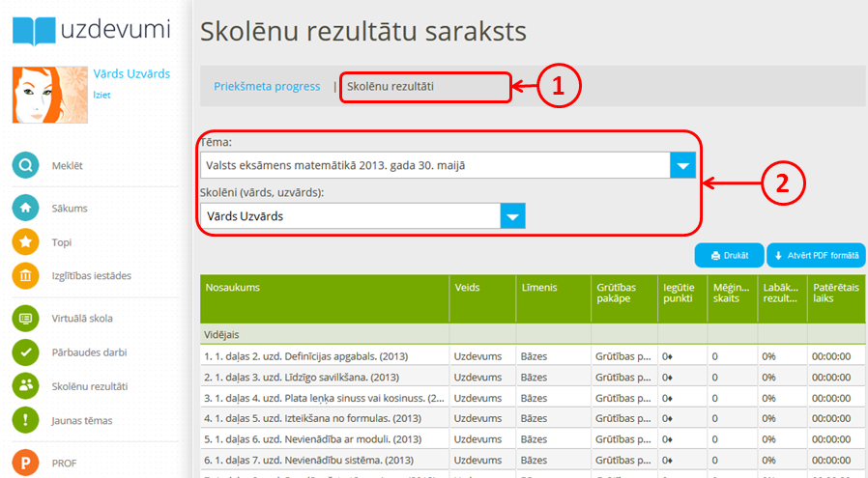Click the magnifier Meklēt icon

[x=26, y=165]
